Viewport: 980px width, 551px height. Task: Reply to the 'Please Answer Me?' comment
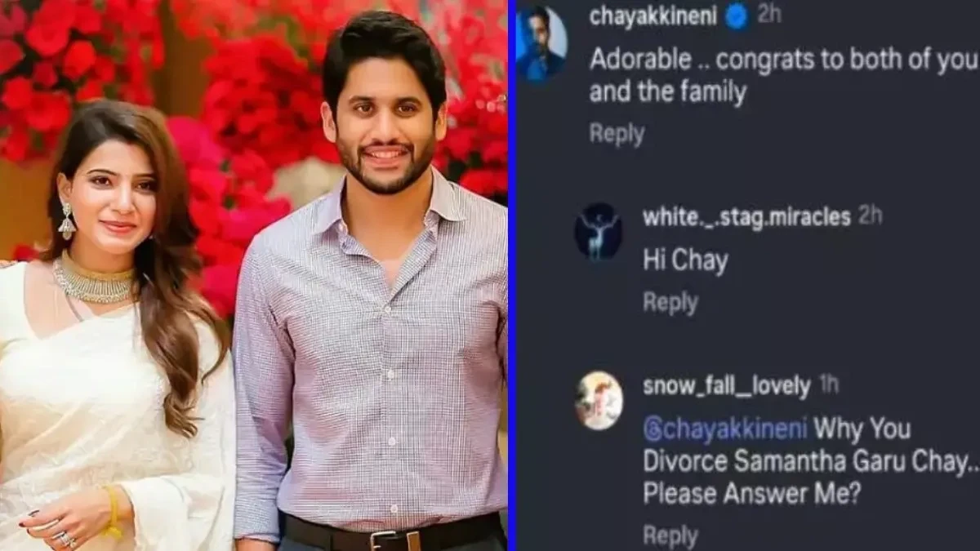(670, 535)
